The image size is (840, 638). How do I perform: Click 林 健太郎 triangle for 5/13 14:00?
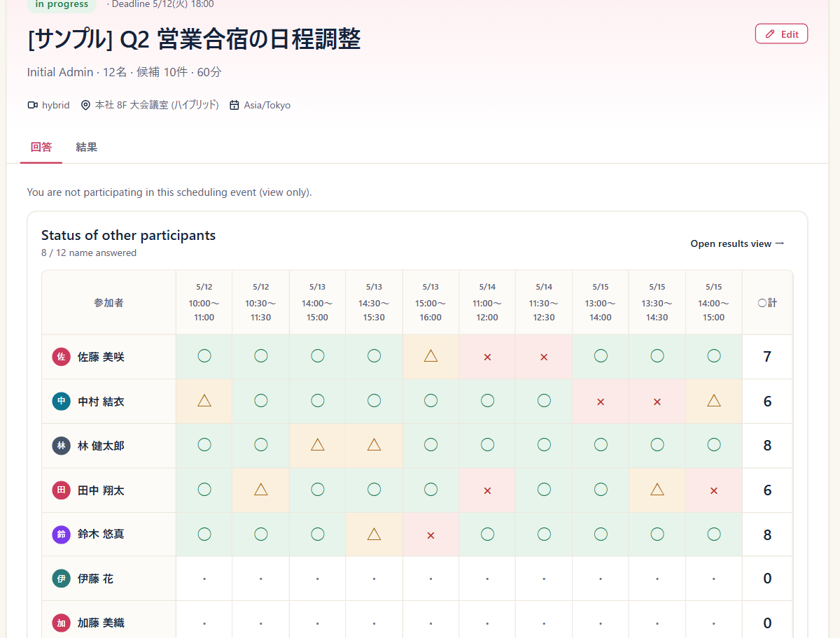318,445
